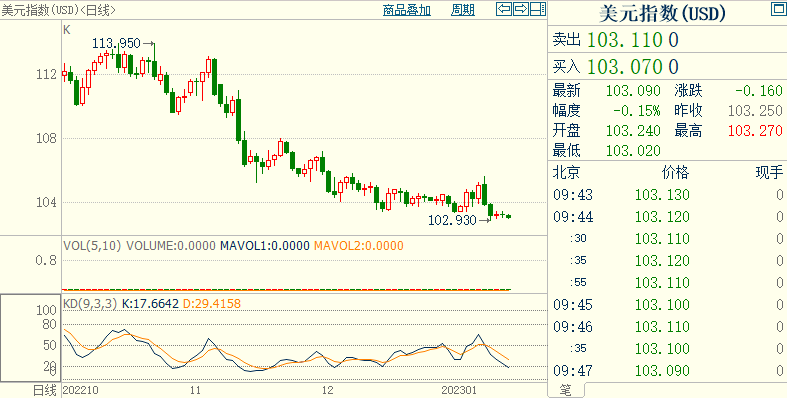Select the 09:43 tick row at 103.130
The image size is (787, 398).
(668, 195)
